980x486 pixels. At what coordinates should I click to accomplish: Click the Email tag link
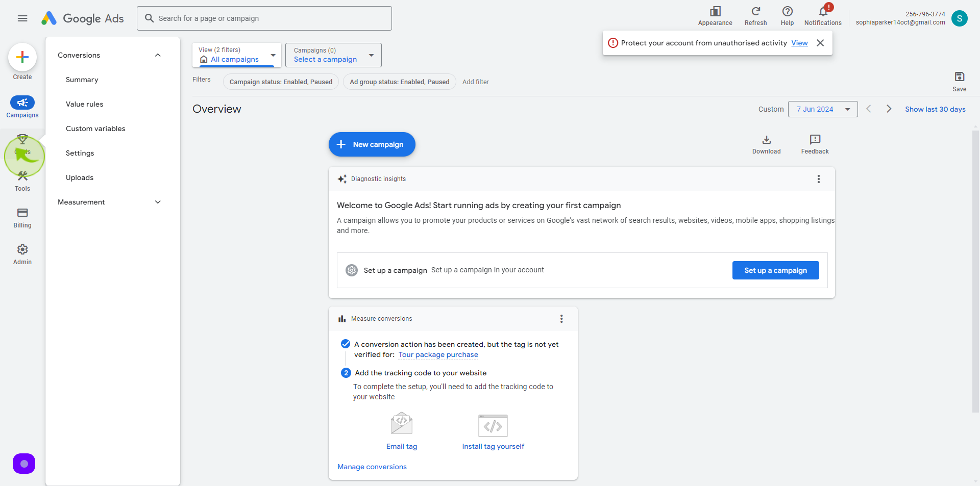(402, 446)
